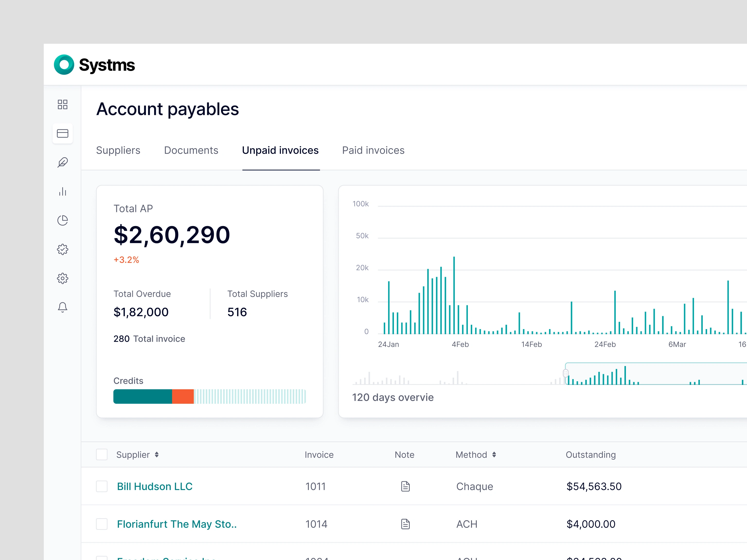This screenshot has height=560, width=747.
Task: Check the Bill Hudson LLC row checkbox
Action: pyautogui.click(x=102, y=486)
